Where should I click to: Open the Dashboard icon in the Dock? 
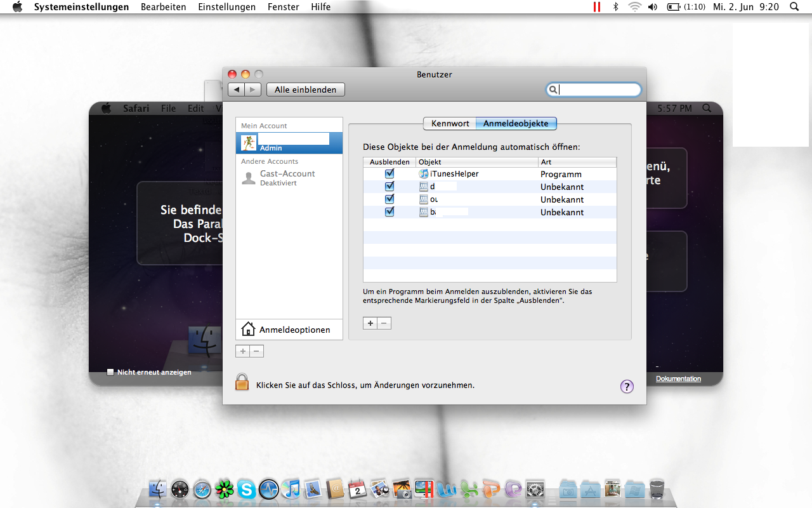(x=180, y=489)
